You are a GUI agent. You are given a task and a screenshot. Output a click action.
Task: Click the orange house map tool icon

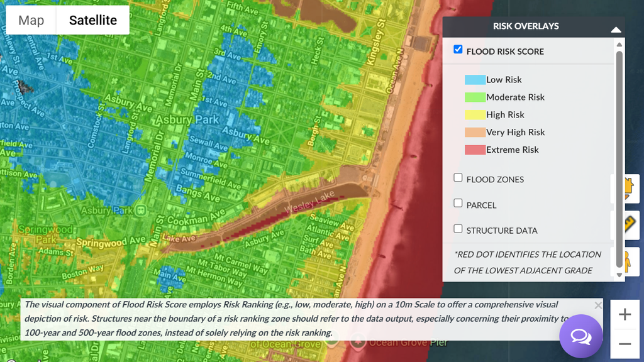[628, 189]
